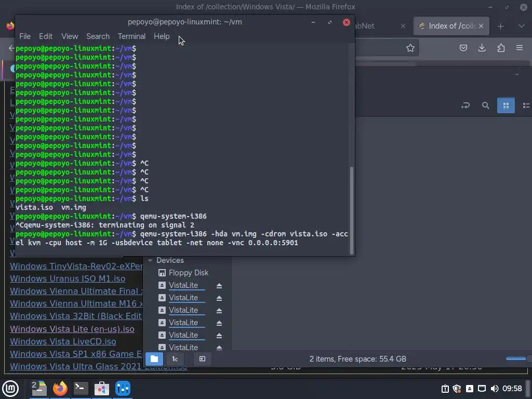Viewport: 532px width, 399px height.
Task: Show tree view in the file manager sidebar
Action: tap(175, 359)
